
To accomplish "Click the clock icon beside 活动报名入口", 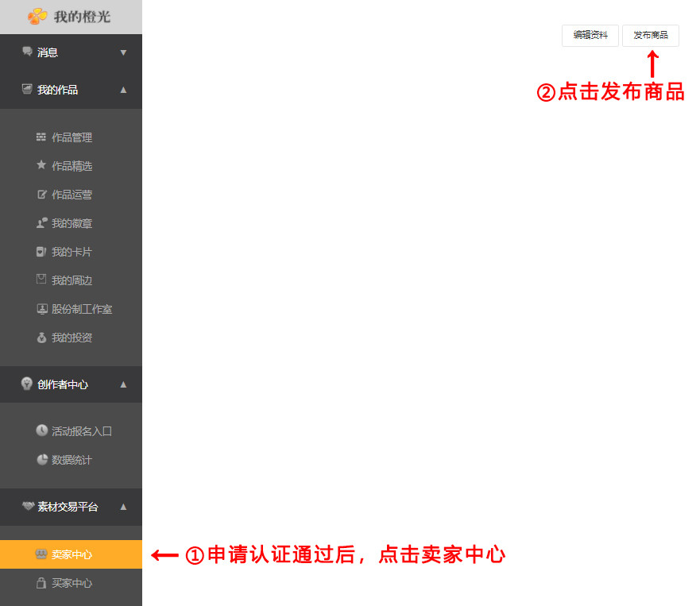I will pos(41,430).
